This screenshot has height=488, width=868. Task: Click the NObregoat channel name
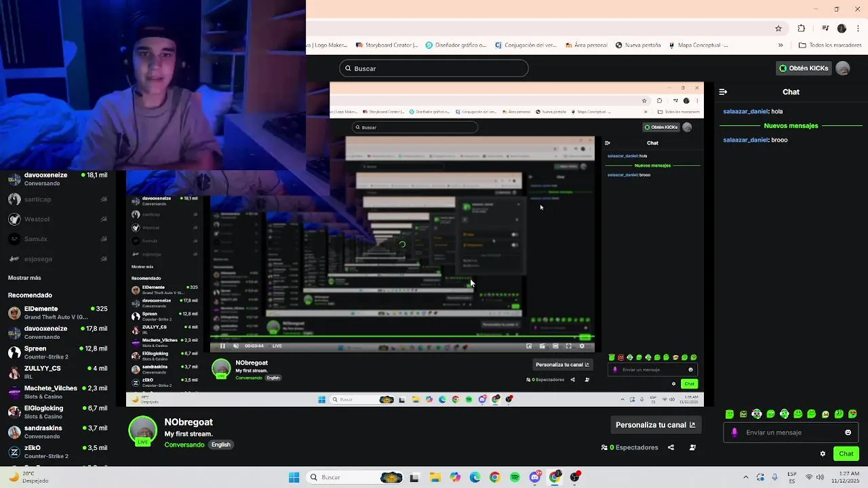[188, 422]
